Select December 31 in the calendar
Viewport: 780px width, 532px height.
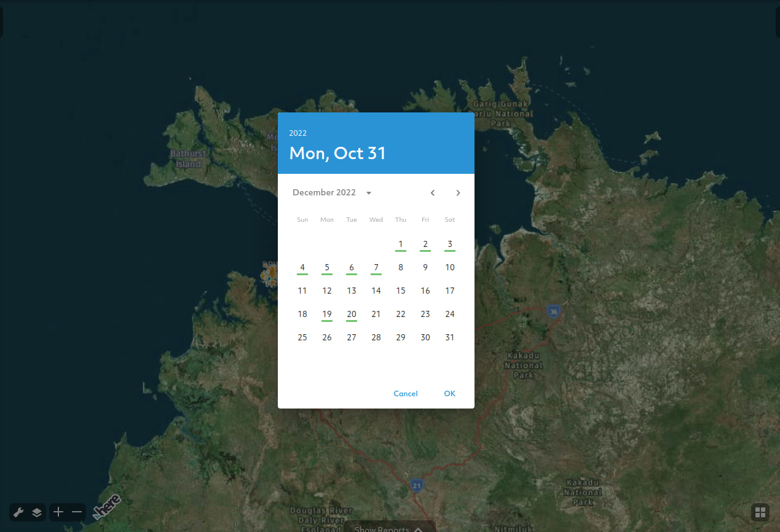coord(449,337)
